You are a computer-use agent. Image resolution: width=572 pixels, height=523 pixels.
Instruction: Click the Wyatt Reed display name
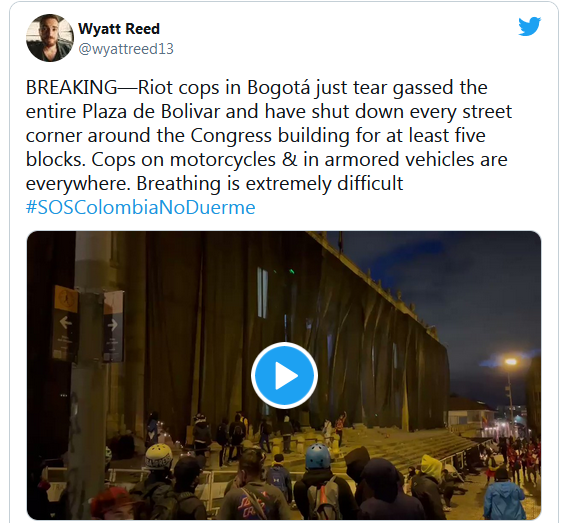point(119,29)
